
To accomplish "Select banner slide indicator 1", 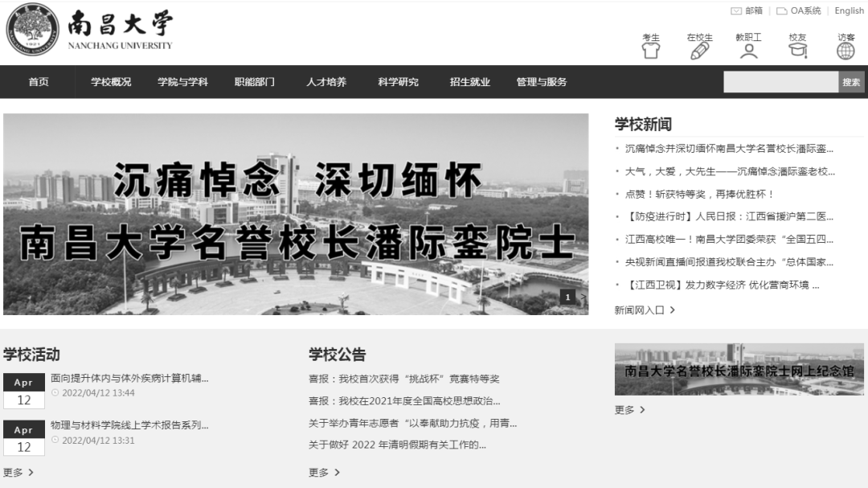I will tap(567, 297).
